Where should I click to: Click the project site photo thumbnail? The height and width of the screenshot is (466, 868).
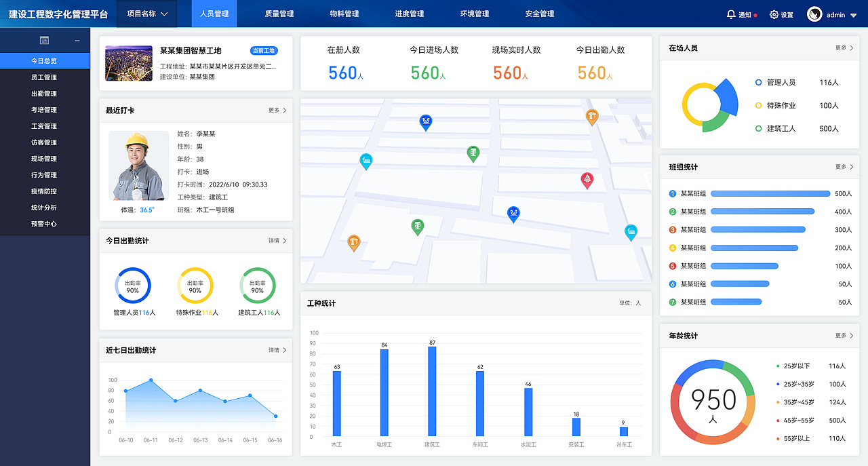[129, 63]
